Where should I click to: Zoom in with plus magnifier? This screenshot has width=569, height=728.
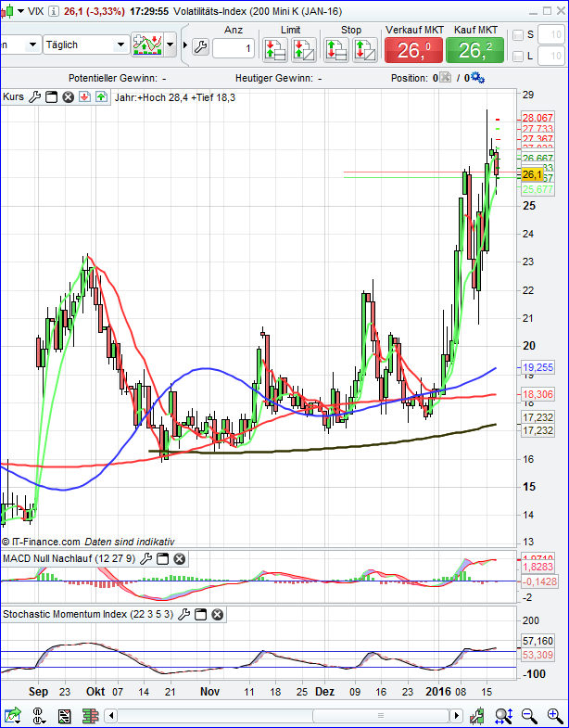pyautogui.click(x=554, y=715)
